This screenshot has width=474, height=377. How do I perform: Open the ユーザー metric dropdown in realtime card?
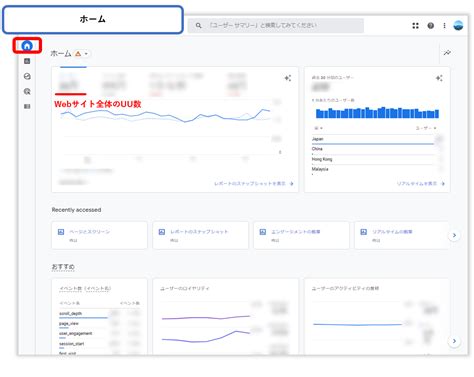[426, 128]
